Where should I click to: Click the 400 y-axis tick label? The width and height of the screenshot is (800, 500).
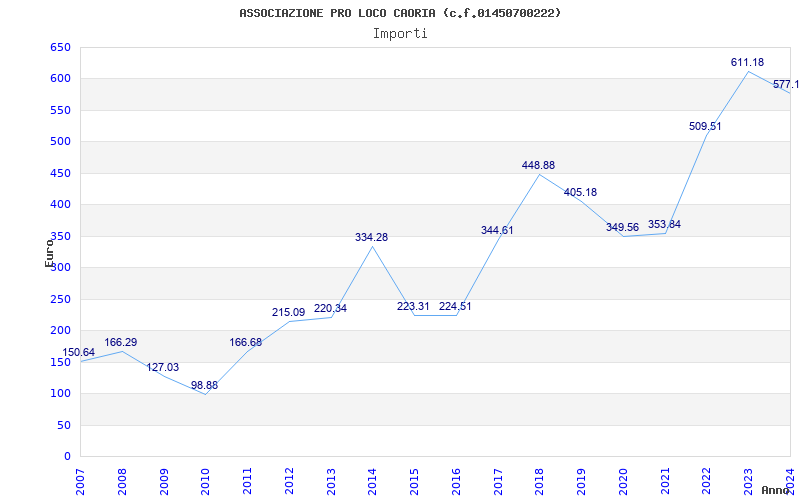[60, 205]
